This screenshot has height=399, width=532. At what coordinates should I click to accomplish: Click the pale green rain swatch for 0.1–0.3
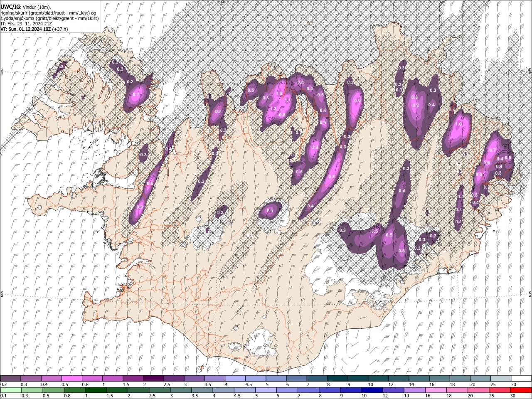(x=11, y=390)
